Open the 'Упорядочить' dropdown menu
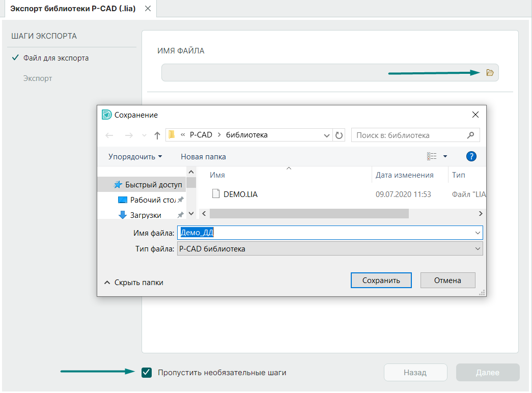The width and height of the screenshot is (532, 393). (135, 156)
